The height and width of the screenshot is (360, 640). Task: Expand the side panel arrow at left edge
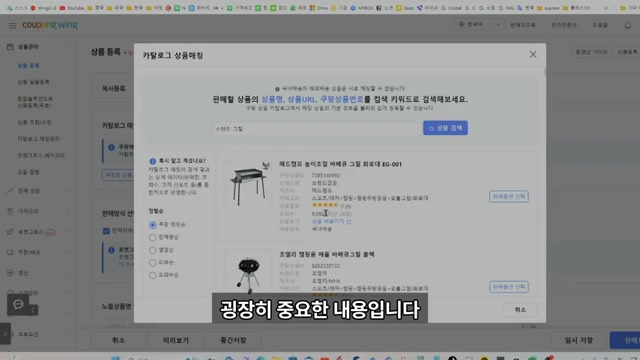[x=5, y=333]
